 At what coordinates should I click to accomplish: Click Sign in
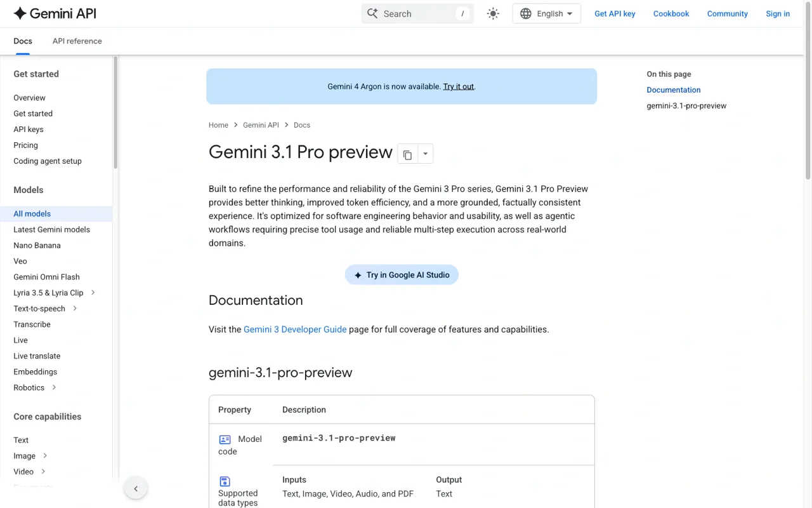pyautogui.click(x=778, y=13)
